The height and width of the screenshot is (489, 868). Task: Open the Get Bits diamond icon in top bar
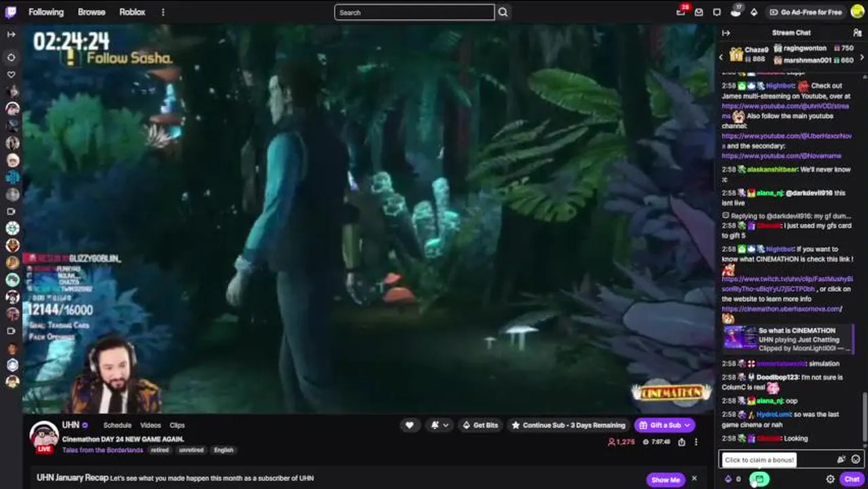click(754, 12)
